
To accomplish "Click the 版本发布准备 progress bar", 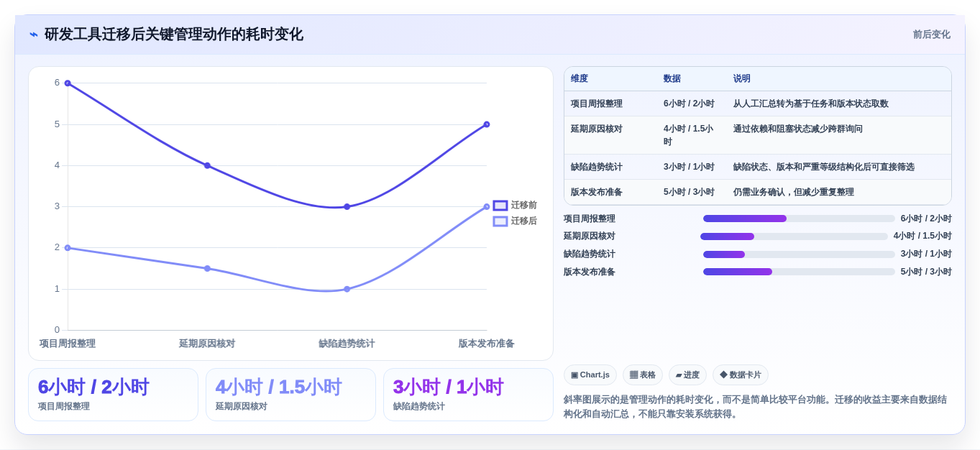I will pyautogui.click(x=799, y=272).
